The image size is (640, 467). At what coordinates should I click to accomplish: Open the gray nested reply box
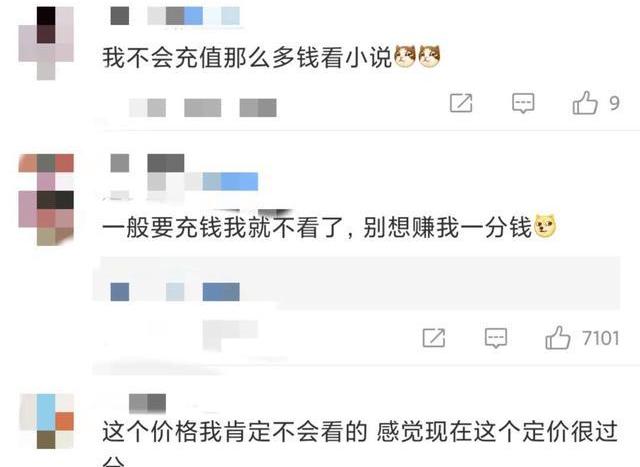pos(360,282)
